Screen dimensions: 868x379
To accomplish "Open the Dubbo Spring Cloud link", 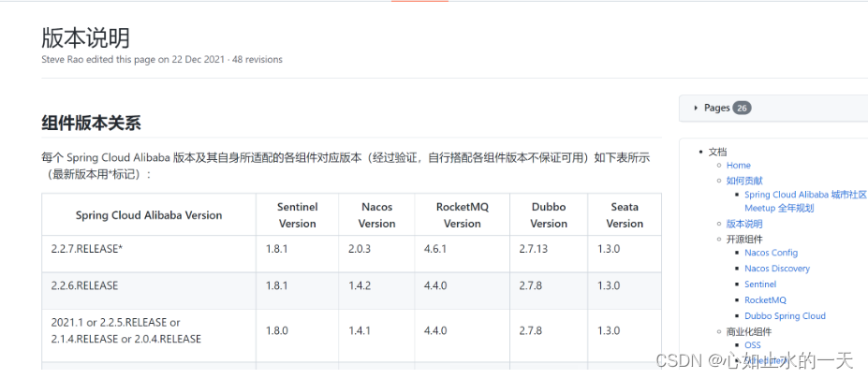I will (x=785, y=316).
